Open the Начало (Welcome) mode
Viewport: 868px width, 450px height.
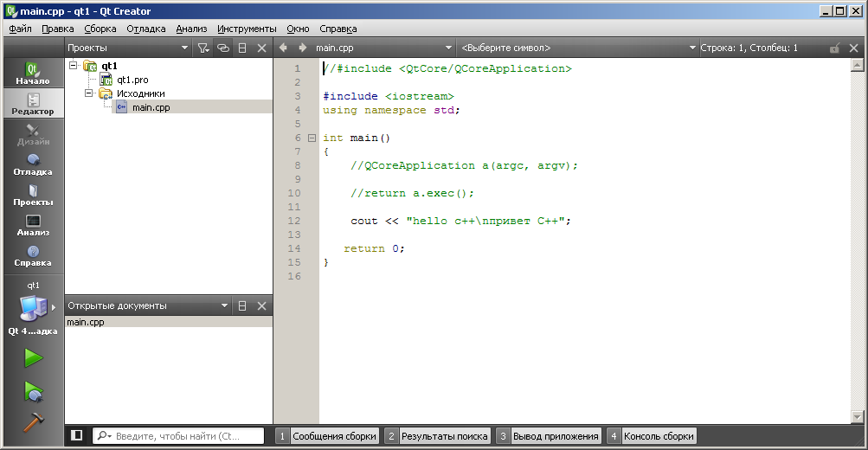[x=33, y=73]
